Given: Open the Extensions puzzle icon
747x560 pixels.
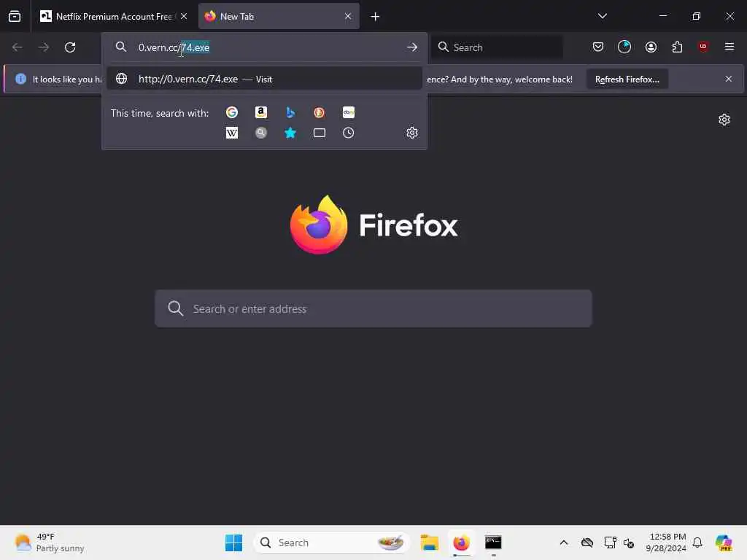Looking at the screenshot, I should [x=677, y=47].
